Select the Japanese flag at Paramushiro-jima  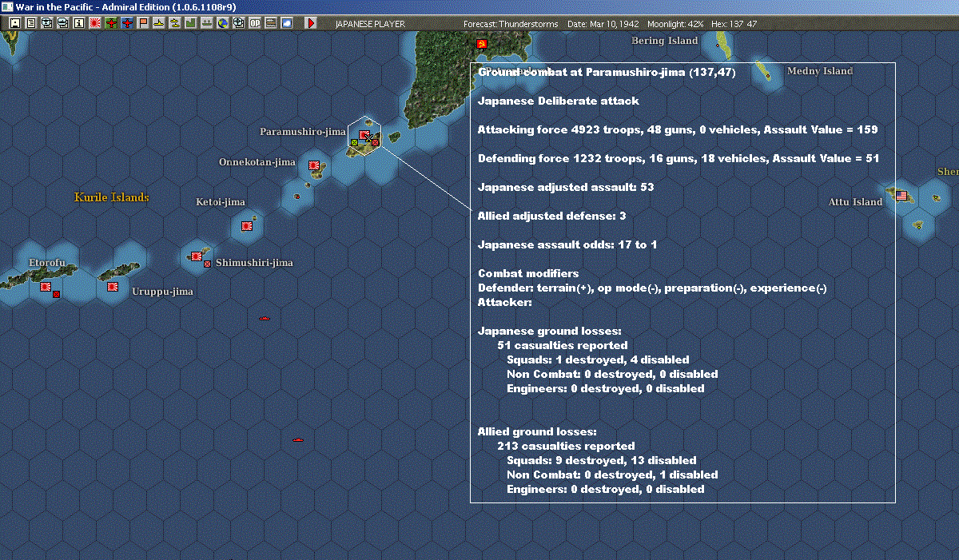[x=364, y=135]
